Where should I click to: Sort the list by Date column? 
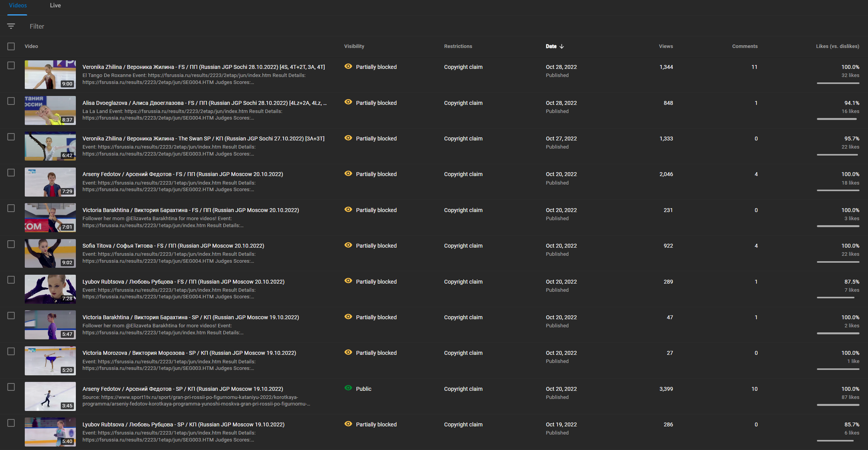point(551,46)
